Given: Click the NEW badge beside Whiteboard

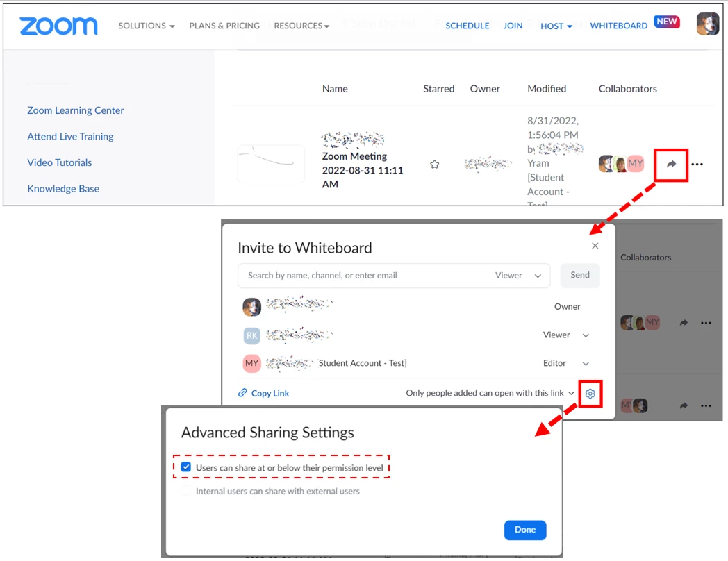Looking at the screenshot, I should (667, 22).
